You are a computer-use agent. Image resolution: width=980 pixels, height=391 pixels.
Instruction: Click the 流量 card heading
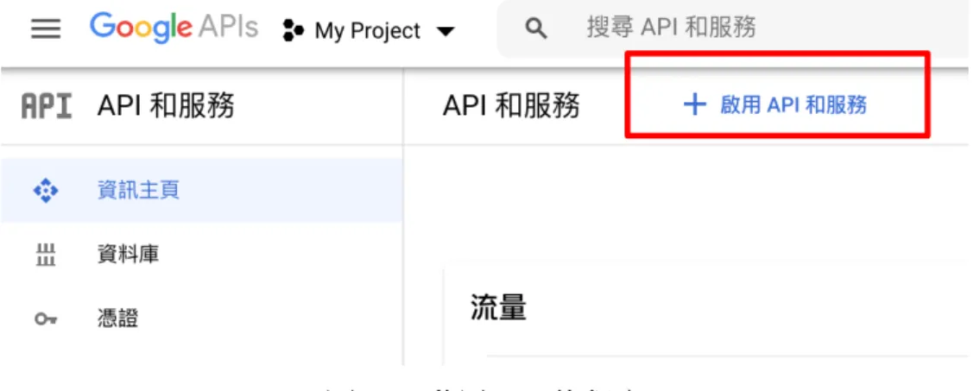(498, 308)
